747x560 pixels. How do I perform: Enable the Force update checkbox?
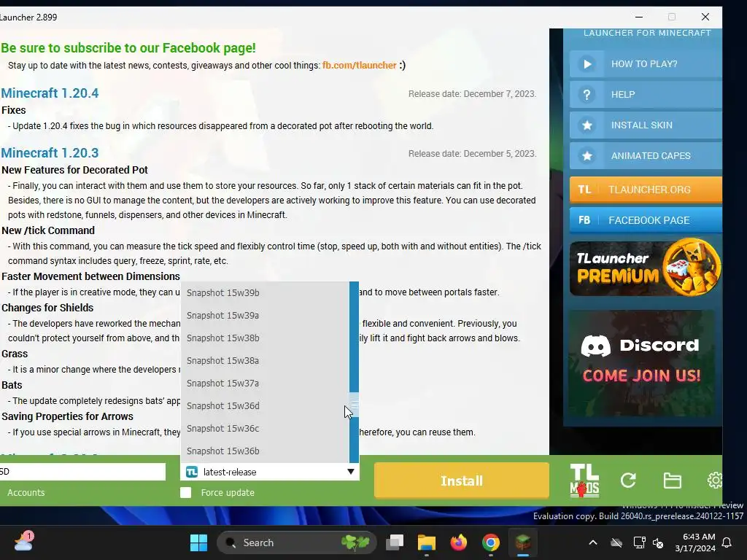(x=186, y=492)
